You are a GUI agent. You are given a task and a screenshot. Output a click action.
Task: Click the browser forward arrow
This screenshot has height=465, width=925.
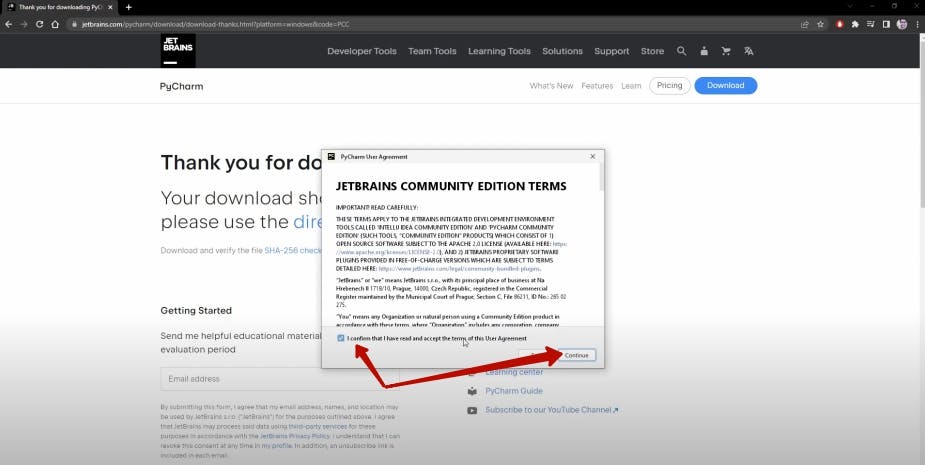pyautogui.click(x=24, y=24)
